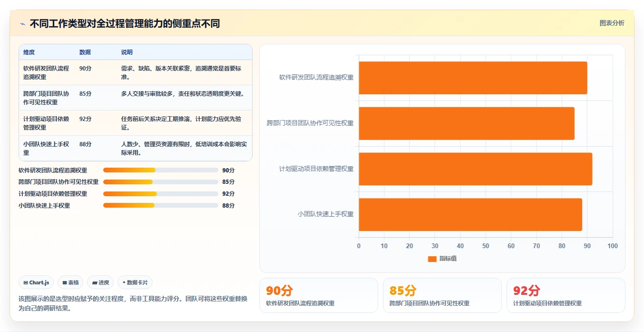
Task: Click the 说明 column header
Action: click(127, 52)
